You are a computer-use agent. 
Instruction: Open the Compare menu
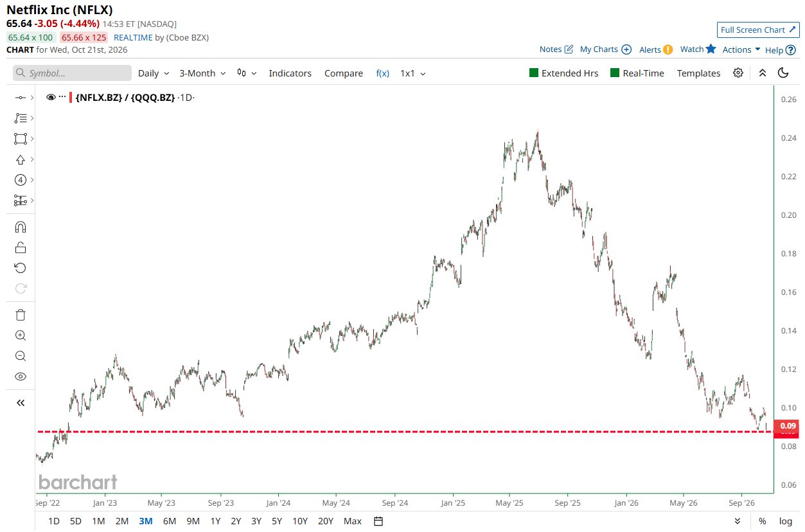[x=344, y=73]
